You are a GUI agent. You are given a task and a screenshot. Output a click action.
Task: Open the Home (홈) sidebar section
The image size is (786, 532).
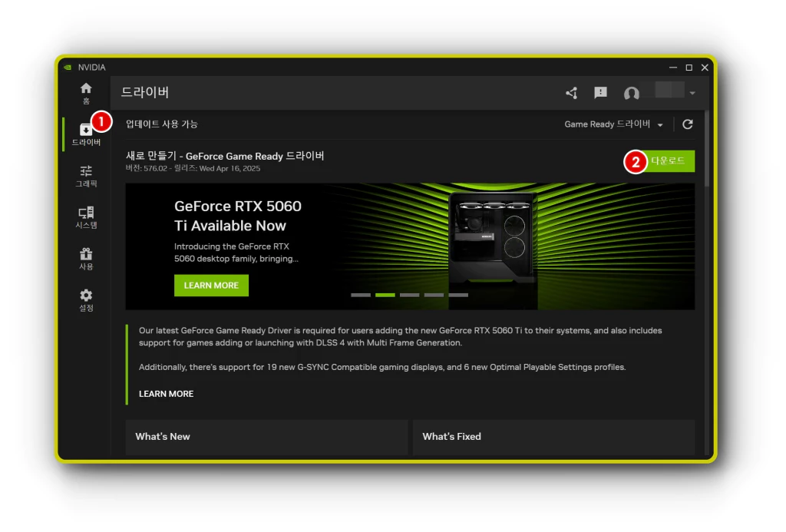click(x=86, y=93)
